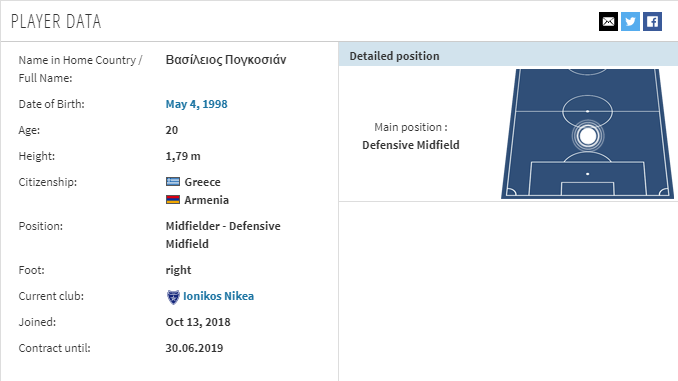Viewport: 678px width, 381px height.
Task: Click the Ionikos Nikea club crest
Action: [x=173, y=297]
